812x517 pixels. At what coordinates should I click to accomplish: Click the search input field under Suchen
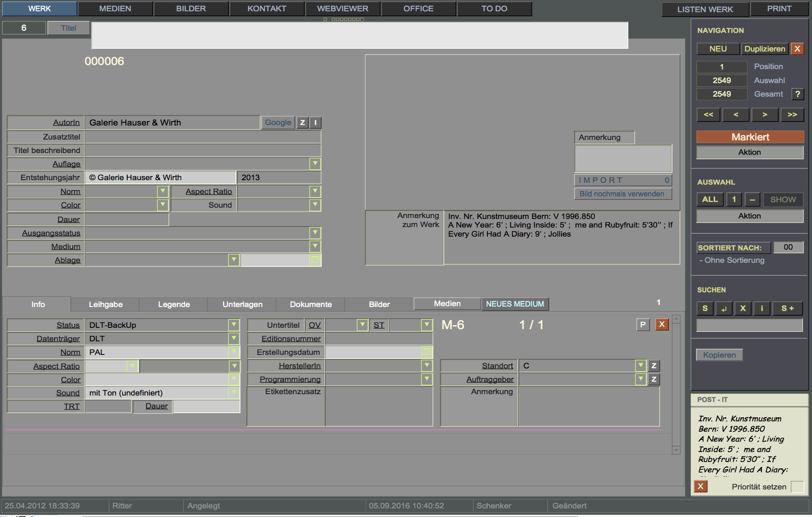(749, 325)
